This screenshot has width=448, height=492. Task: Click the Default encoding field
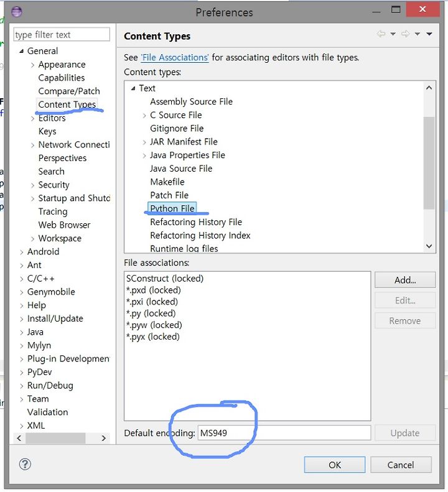(x=284, y=433)
